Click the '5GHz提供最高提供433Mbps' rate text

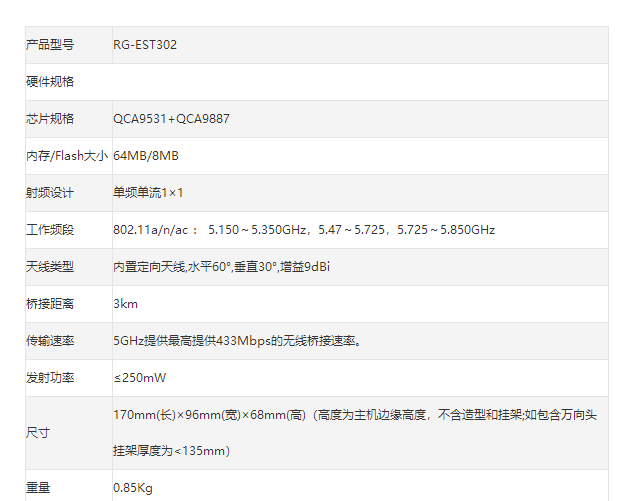click(x=192, y=341)
